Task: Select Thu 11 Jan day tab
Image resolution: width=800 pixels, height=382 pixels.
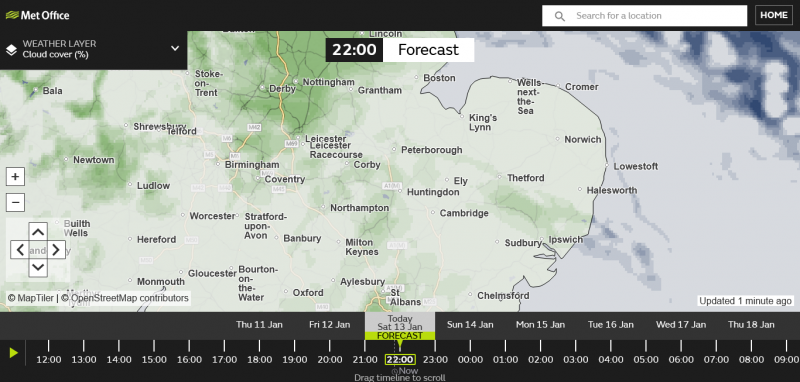Action: click(x=259, y=324)
